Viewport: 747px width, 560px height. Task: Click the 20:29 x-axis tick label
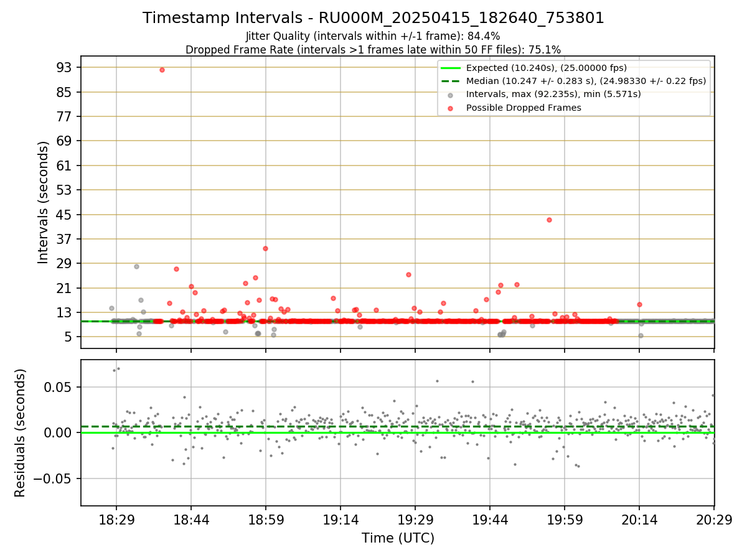tap(714, 520)
